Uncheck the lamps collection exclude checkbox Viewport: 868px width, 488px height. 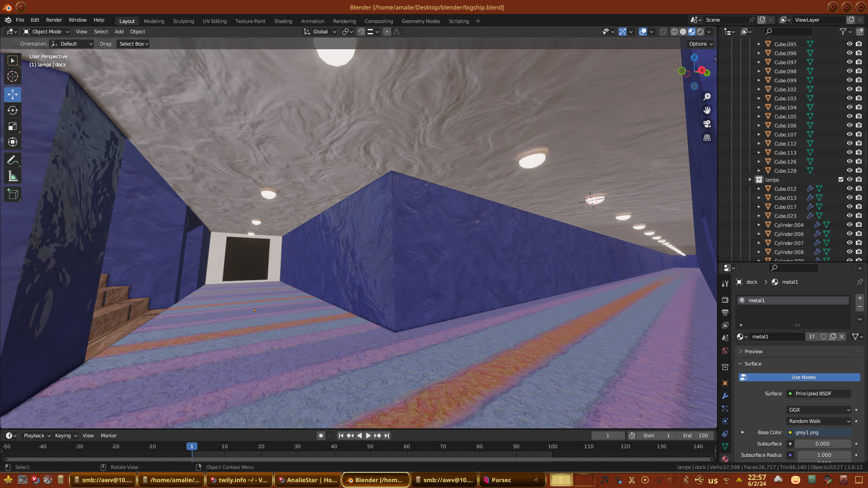coord(841,179)
